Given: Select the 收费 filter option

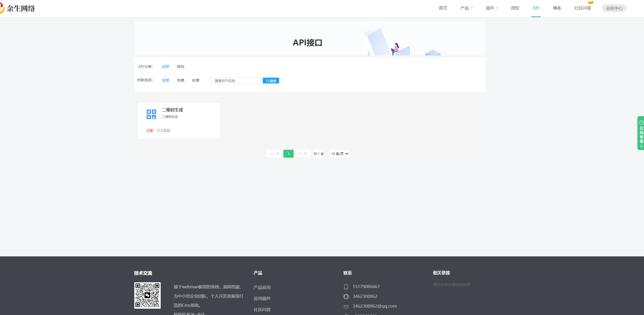Looking at the screenshot, I should point(195,80).
